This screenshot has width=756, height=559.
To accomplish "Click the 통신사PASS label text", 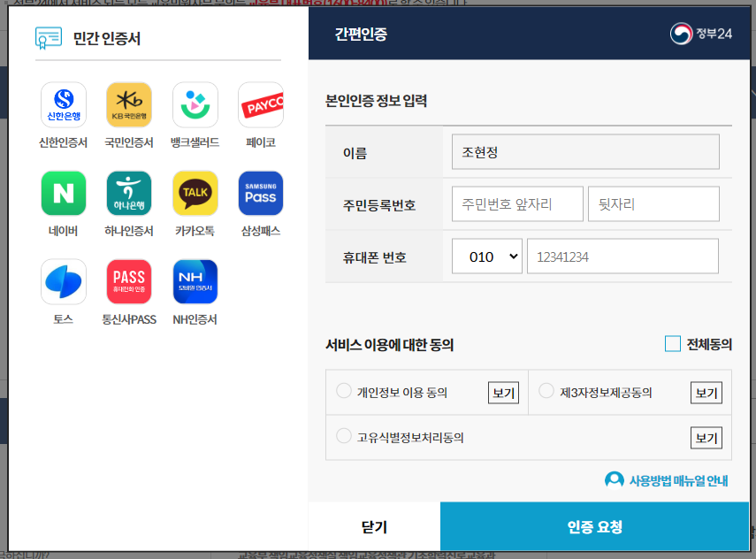I will [x=129, y=319].
